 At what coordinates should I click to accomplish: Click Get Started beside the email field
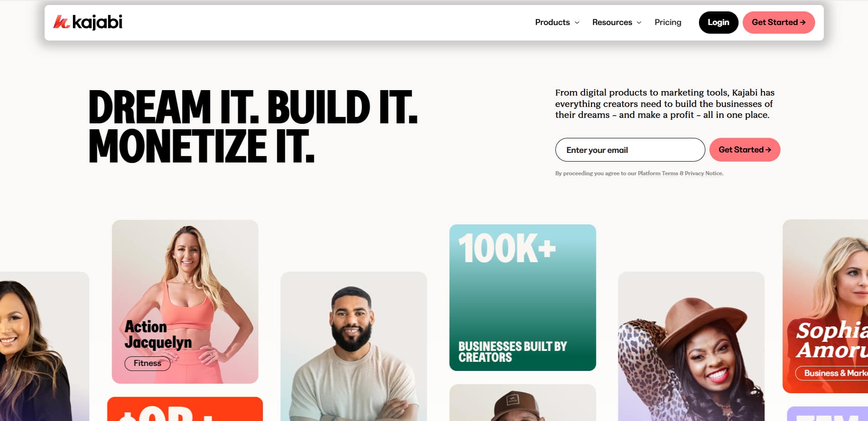pos(745,150)
